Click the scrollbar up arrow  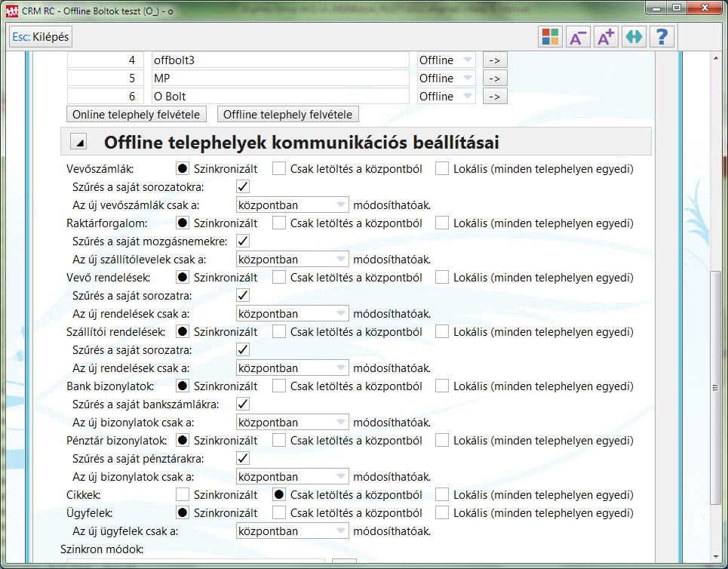(x=715, y=58)
